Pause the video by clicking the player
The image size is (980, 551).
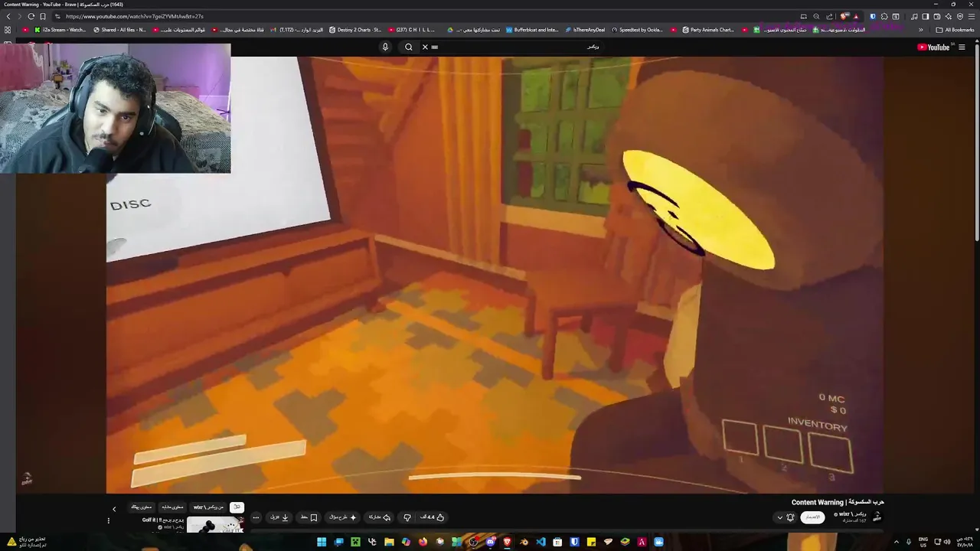tap(495, 274)
